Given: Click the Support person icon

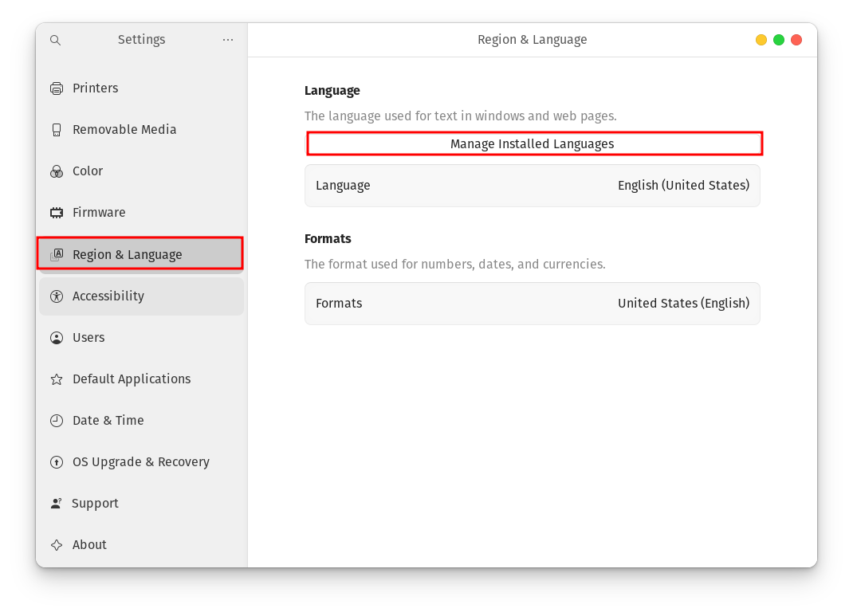Looking at the screenshot, I should [57, 504].
